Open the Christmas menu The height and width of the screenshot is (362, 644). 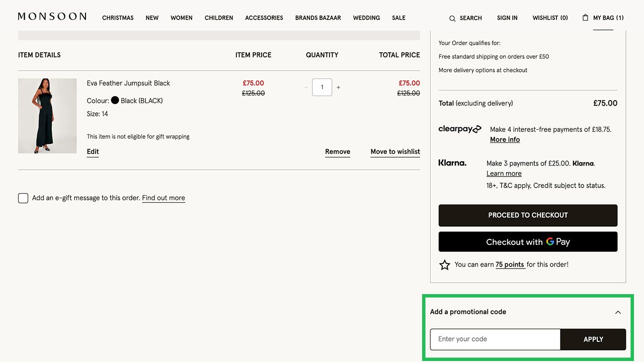tap(118, 18)
